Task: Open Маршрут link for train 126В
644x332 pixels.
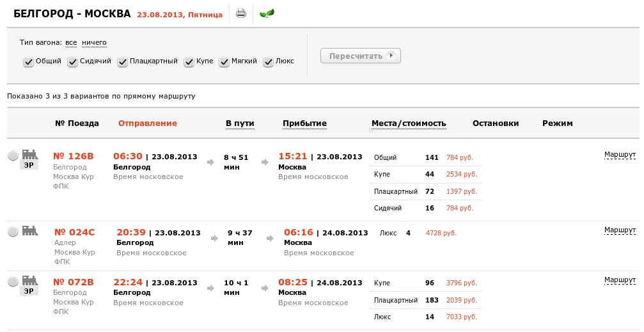Action: (620, 154)
